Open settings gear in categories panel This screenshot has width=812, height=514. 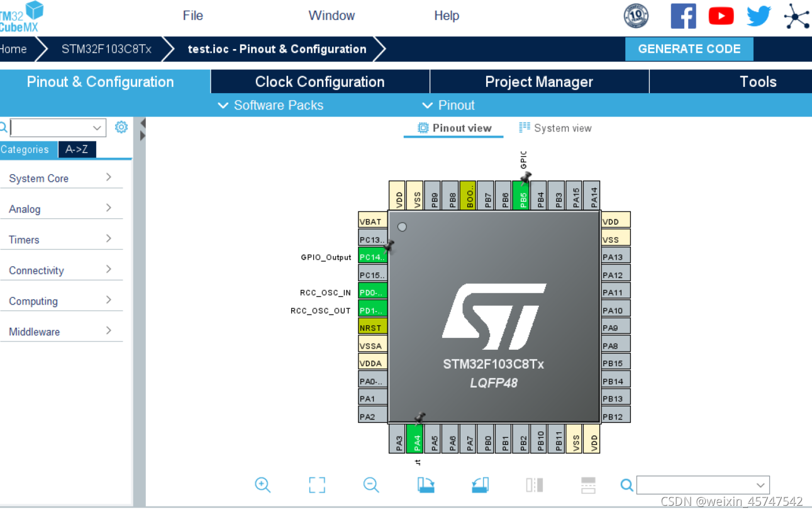[121, 127]
